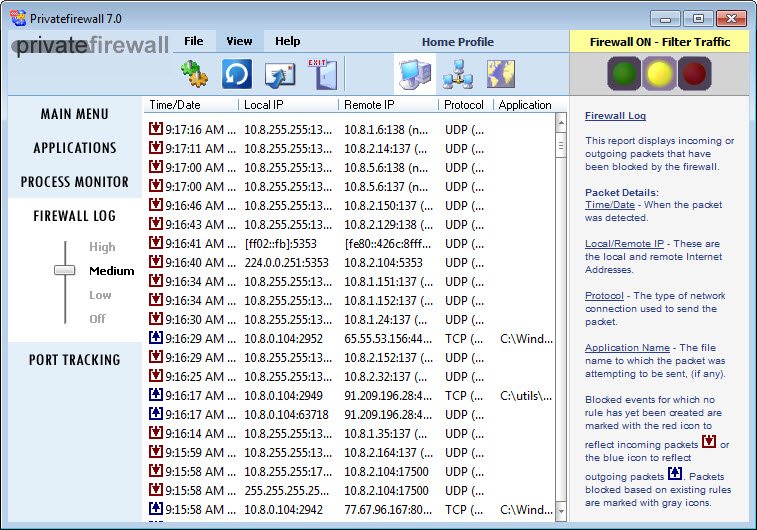This screenshot has height=530, width=757.
Task: Click the green traffic light
Action: pyautogui.click(x=624, y=73)
